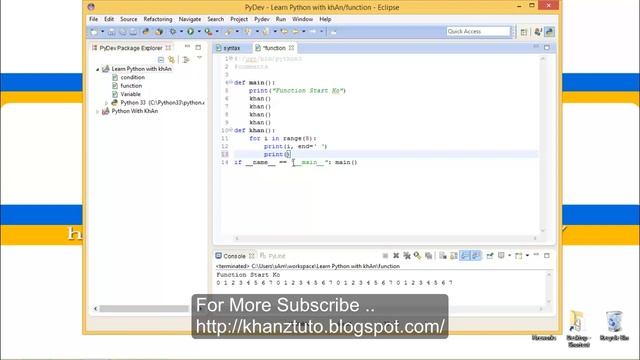Open the Project menu
This screenshot has height=360, width=640.
[239, 19]
